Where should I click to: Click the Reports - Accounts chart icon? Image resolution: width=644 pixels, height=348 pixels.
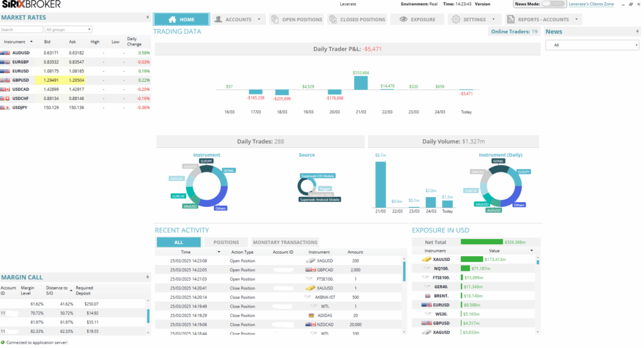[x=511, y=20]
